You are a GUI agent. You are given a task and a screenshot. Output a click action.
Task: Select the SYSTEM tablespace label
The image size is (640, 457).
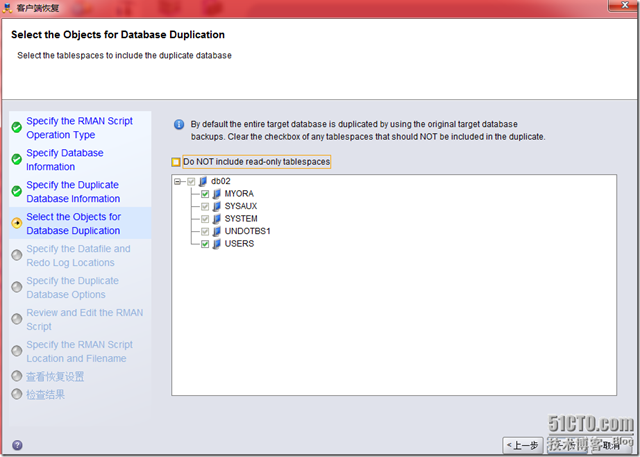tap(240, 218)
